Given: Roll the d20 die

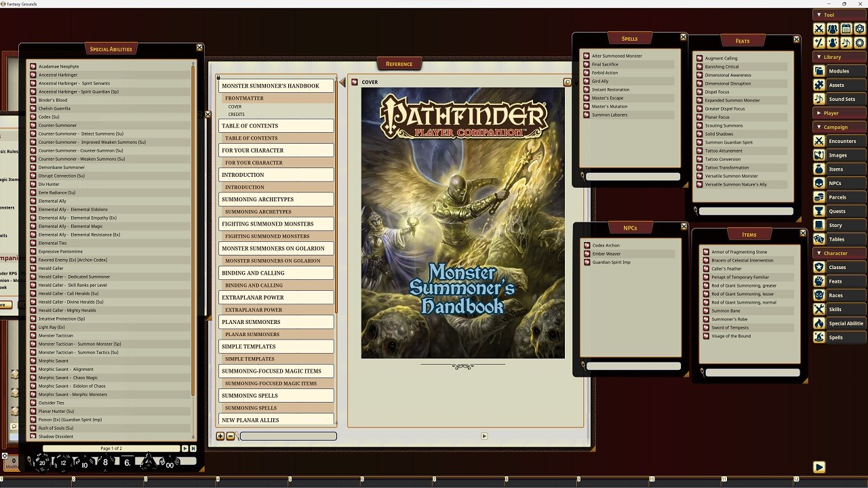Looking at the screenshot, I should click(x=42, y=462).
